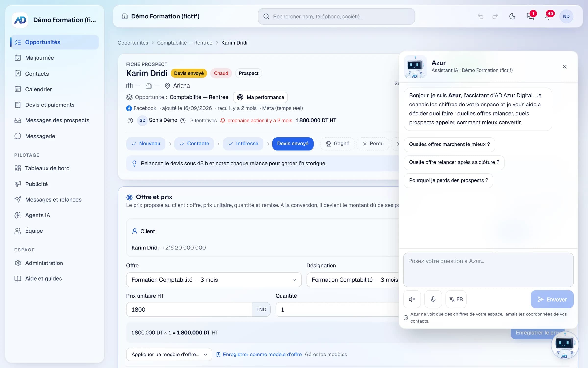Focus the Prix unitaire HT field
Screen dimensions: 588x368
189,310
